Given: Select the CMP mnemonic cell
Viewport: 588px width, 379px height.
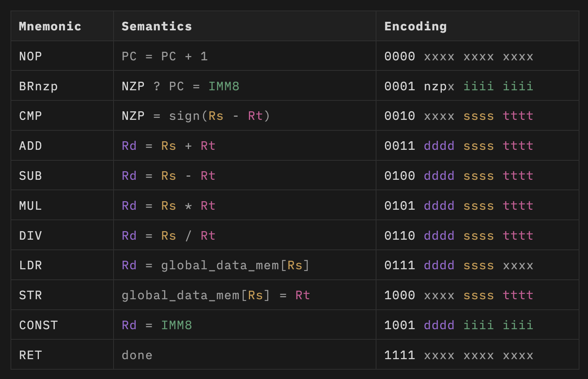Looking at the screenshot, I should 30,116.
